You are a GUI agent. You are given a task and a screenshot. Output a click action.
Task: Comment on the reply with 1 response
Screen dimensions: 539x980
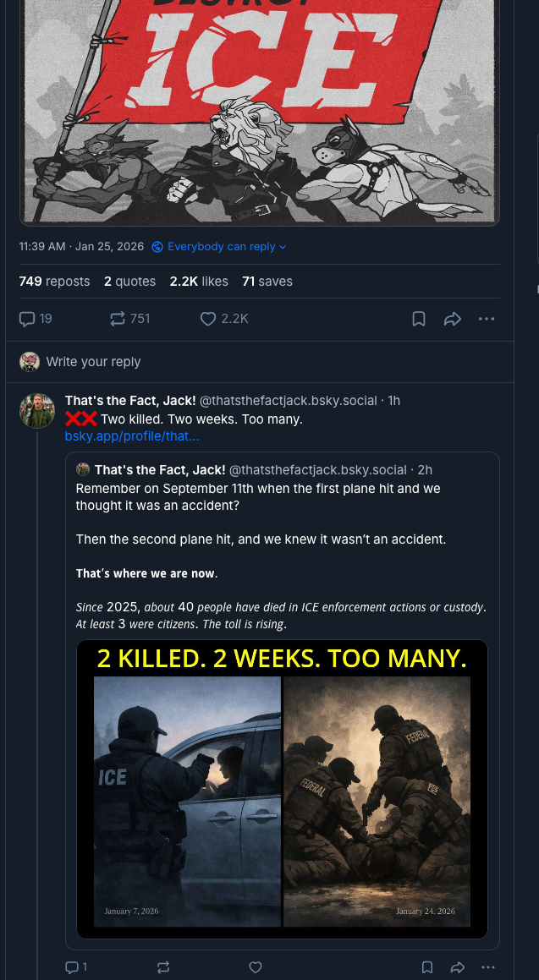(x=73, y=967)
